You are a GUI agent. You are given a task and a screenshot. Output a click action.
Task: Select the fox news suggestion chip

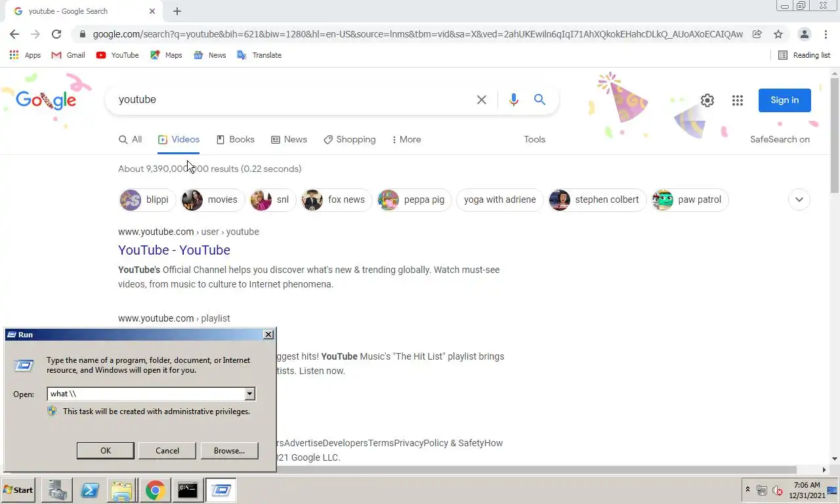point(336,199)
